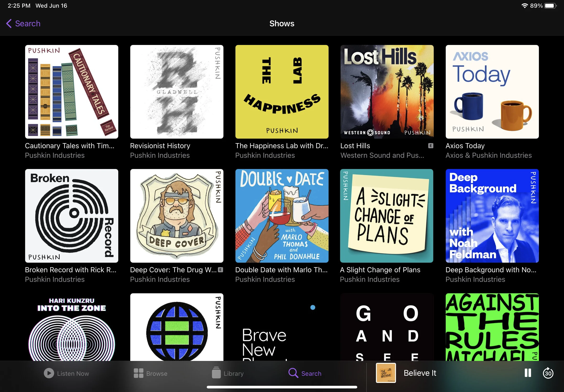Select the Search tab magnifier icon
The width and height of the screenshot is (564, 392).
293,373
